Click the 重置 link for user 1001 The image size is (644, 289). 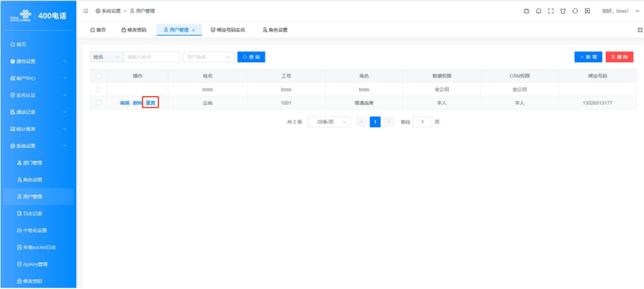(x=150, y=103)
